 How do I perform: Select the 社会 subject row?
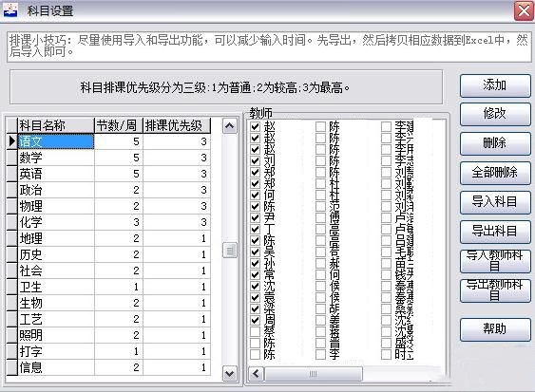114,271
